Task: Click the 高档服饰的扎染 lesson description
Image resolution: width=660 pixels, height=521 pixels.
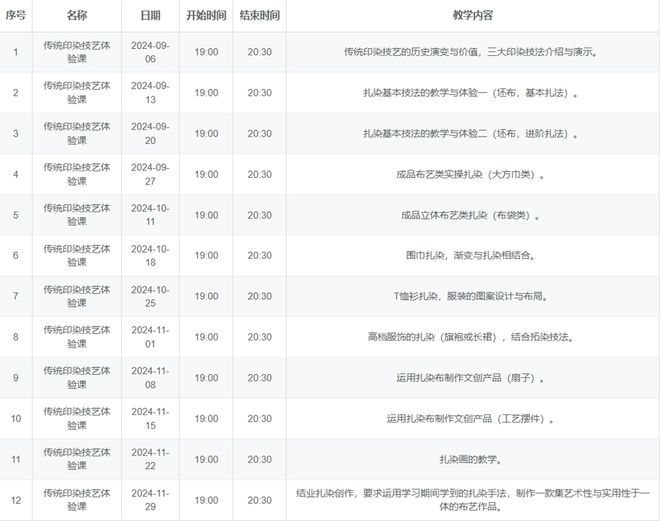Action: click(x=471, y=337)
